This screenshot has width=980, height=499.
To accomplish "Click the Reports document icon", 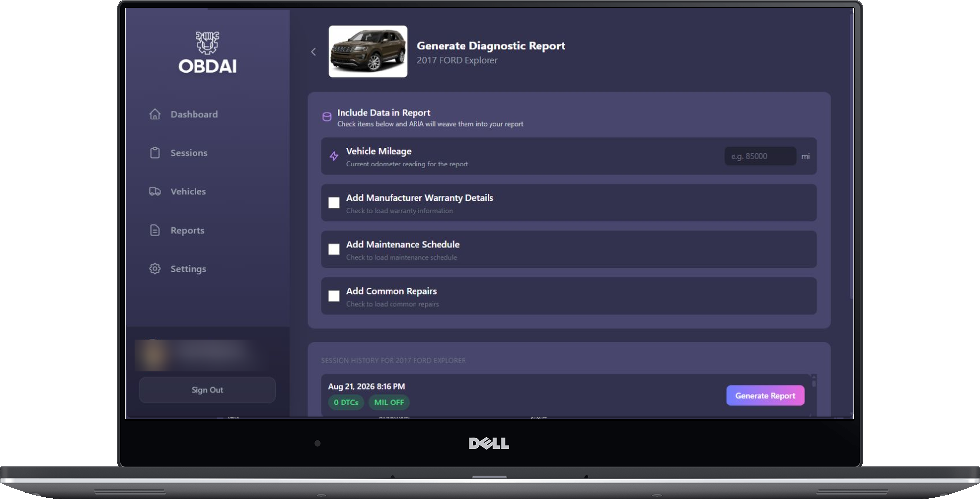I will pyautogui.click(x=155, y=230).
